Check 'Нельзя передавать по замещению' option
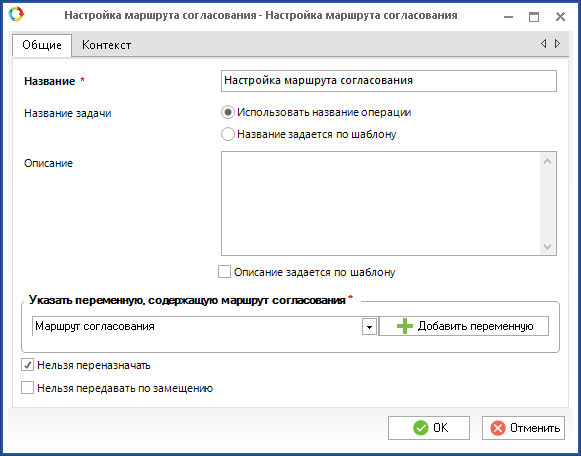 coord(27,388)
